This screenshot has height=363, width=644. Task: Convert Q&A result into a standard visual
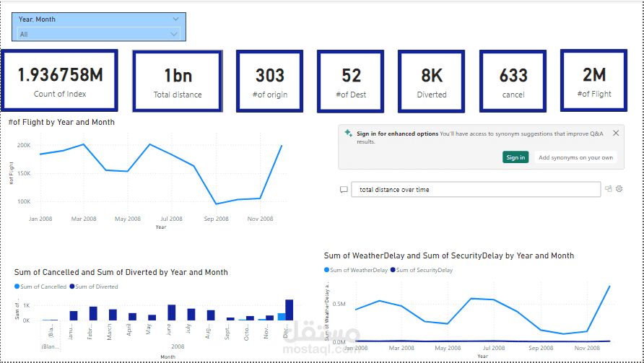coord(609,189)
